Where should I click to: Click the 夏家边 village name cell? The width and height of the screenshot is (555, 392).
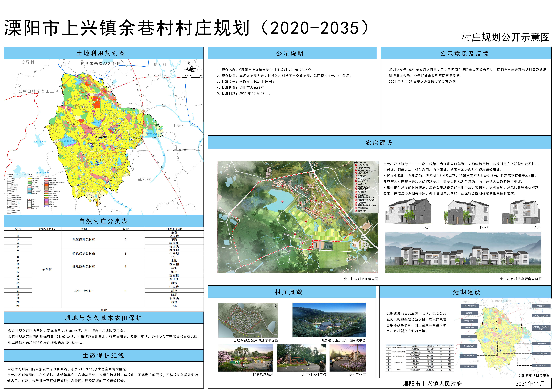pos(174,236)
